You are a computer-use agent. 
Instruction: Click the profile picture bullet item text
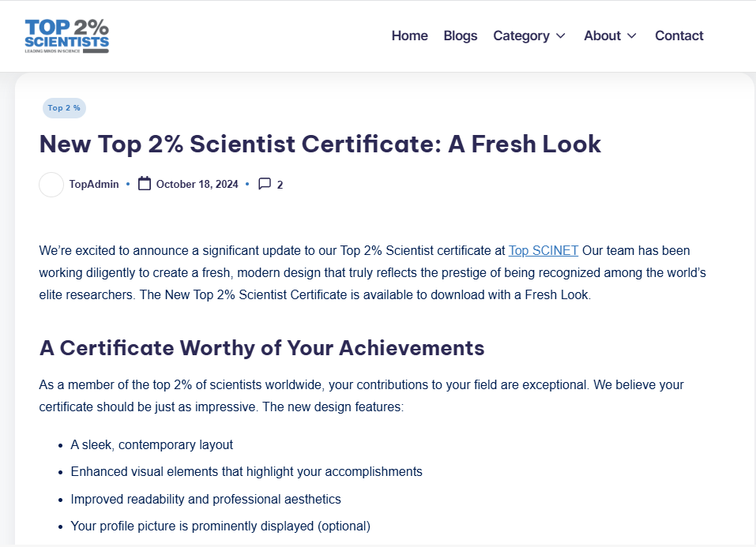tap(220, 526)
